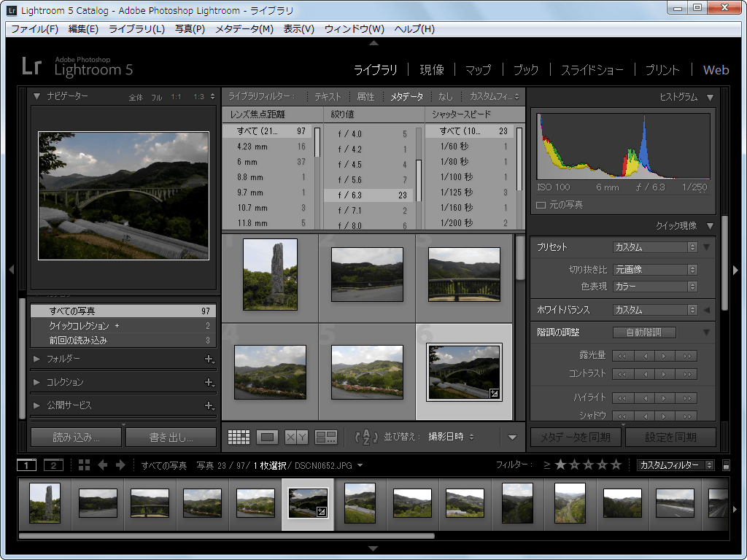Image resolution: width=747 pixels, height=560 pixels.
Task: Toggle original photo checkbox
Action: 541,205
